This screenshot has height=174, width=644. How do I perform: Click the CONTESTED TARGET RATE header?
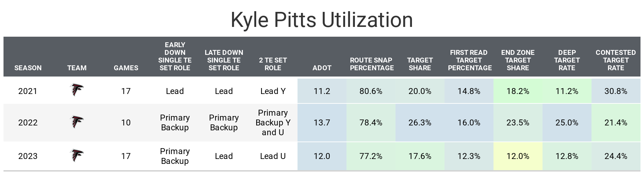click(616, 60)
